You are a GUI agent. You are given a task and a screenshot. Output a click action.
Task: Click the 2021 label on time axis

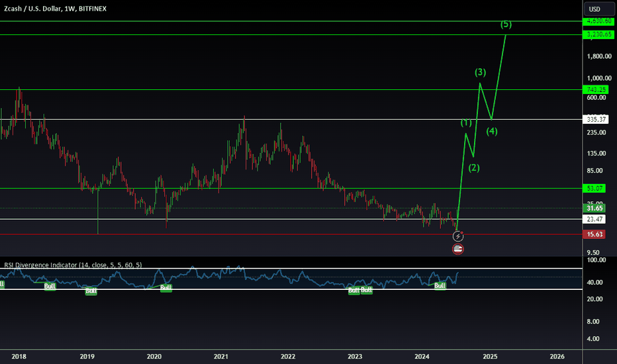(x=220, y=357)
